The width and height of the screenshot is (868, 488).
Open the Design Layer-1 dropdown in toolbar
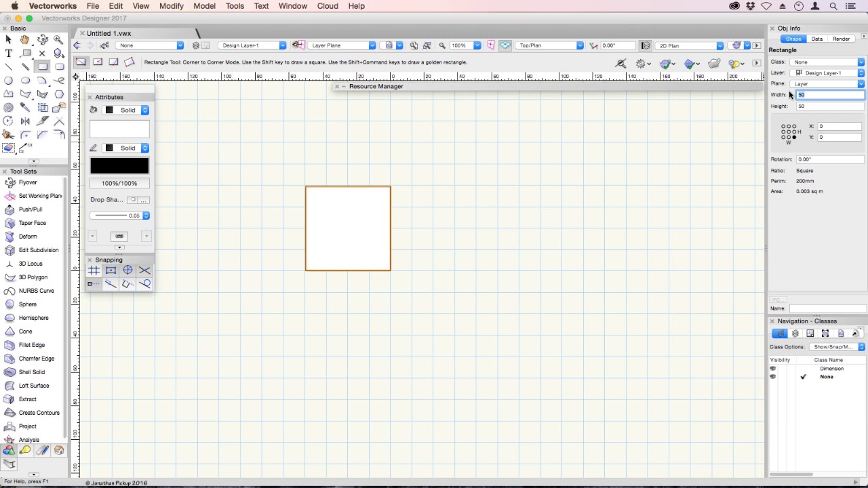pos(252,45)
